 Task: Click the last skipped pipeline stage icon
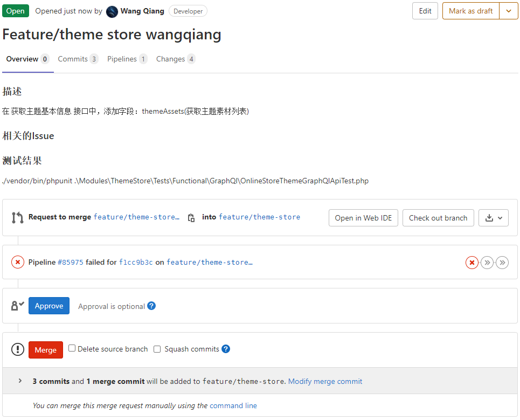pos(502,263)
